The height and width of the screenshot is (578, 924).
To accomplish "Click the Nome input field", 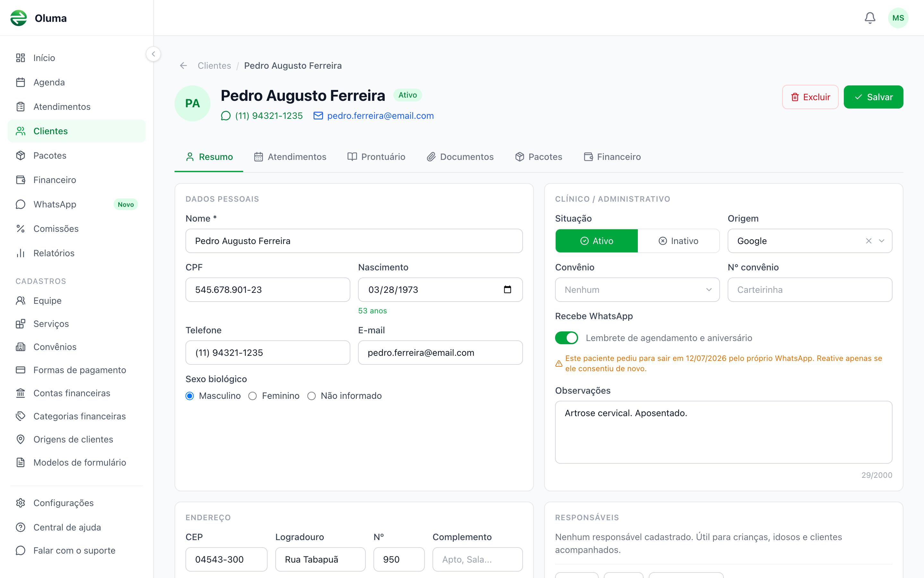I will click(354, 241).
